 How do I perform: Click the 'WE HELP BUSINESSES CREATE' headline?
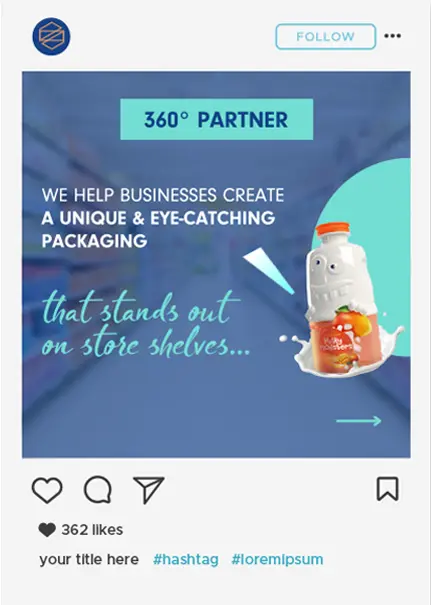(163, 195)
